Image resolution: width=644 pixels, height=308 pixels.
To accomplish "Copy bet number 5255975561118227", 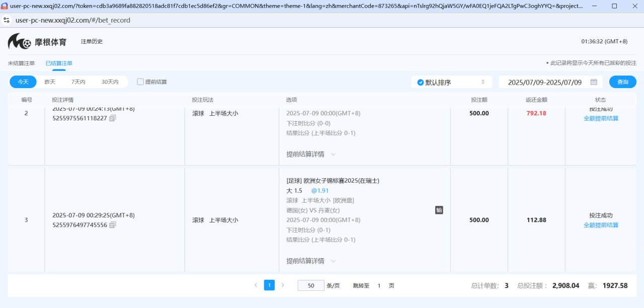I will pos(113,118).
